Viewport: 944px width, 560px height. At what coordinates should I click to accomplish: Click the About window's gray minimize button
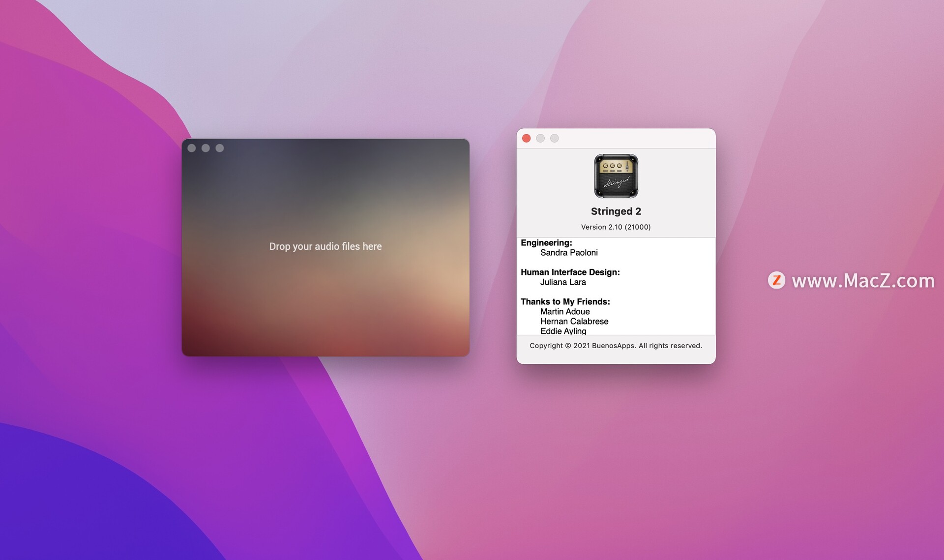coord(540,138)
